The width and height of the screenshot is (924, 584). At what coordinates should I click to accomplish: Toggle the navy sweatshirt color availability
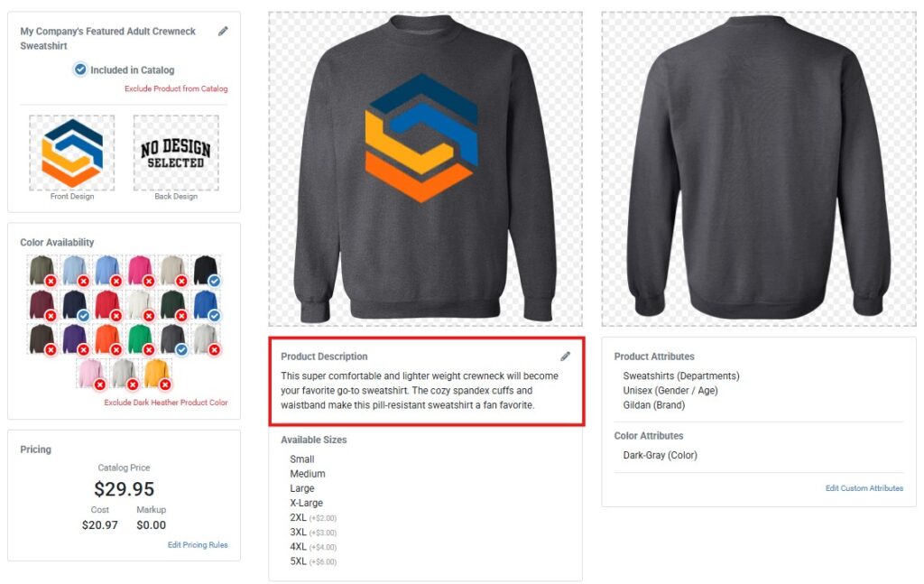(x=76, y=305)
